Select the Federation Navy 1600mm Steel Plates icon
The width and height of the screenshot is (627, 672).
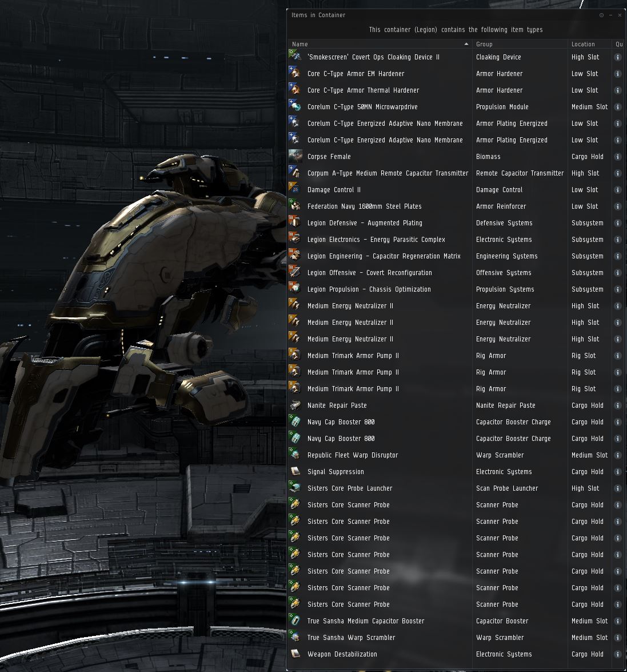[x=295, y=206]
